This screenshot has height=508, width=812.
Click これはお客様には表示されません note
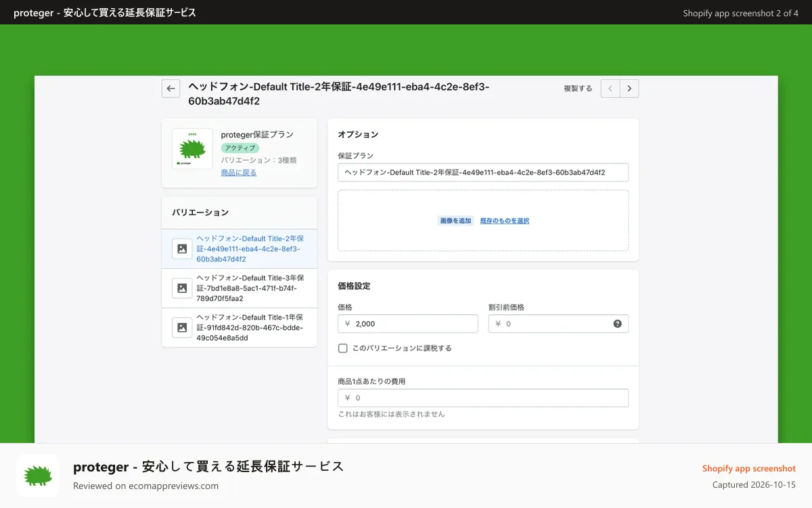coord(392,414)
